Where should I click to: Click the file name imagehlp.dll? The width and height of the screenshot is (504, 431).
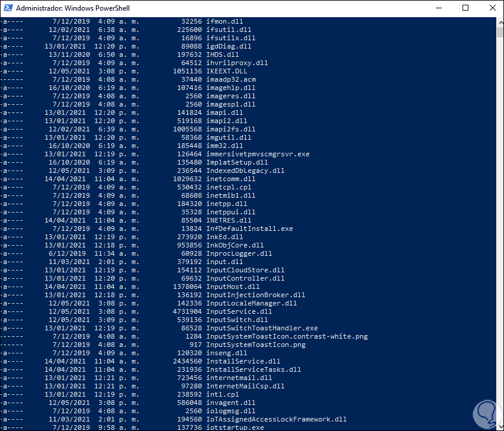click(x=231, y=88)
